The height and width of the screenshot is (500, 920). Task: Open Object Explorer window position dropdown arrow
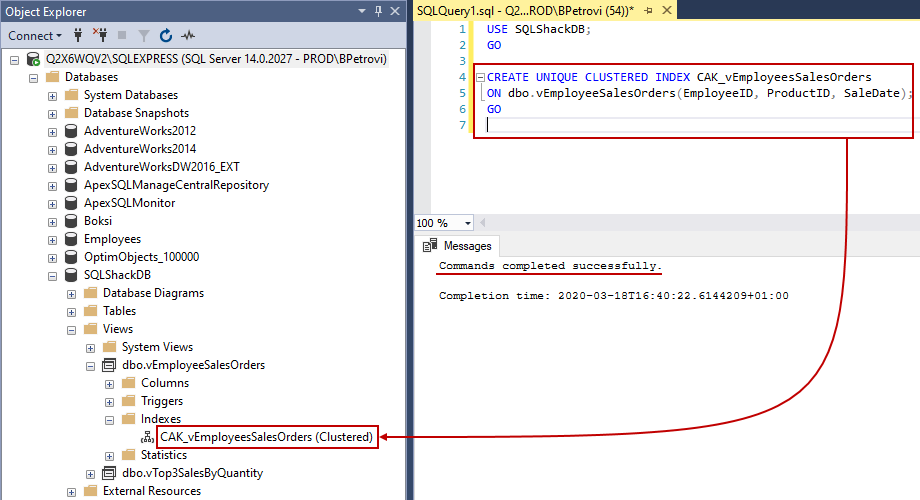[x=362, y=10]
